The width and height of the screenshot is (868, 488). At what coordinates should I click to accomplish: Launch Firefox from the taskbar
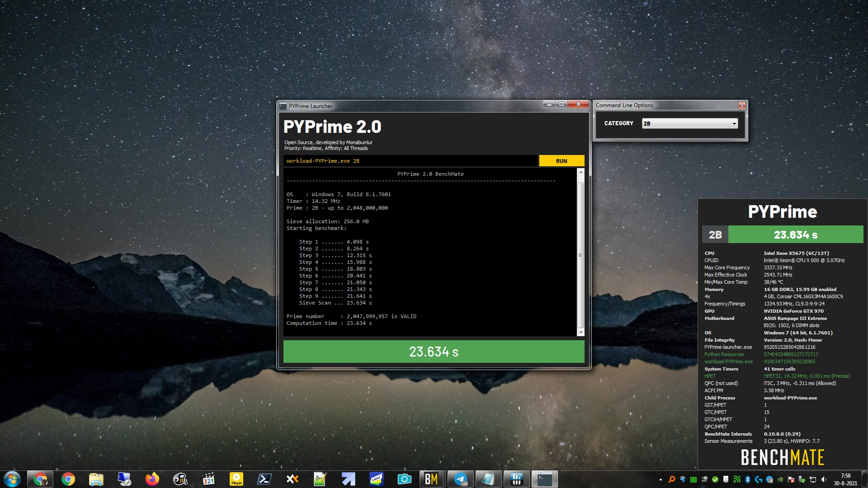152,479
